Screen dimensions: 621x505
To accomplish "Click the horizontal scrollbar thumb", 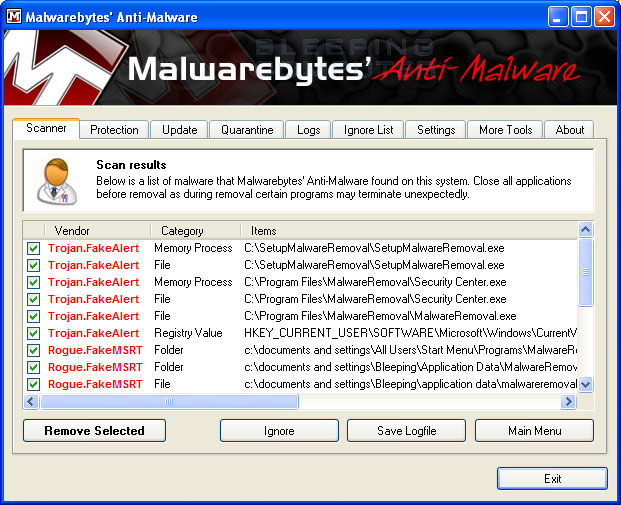I will 169,402.
